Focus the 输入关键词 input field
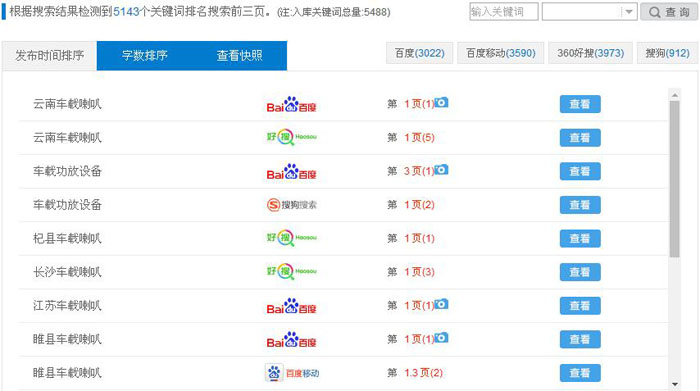Viewport: 700px width, 391px height. (504, 12)
